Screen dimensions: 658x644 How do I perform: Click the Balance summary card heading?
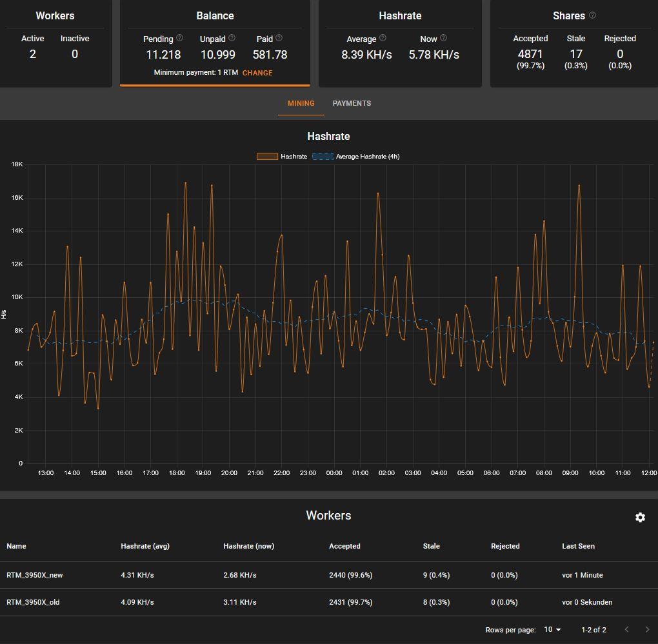(215, 15)
